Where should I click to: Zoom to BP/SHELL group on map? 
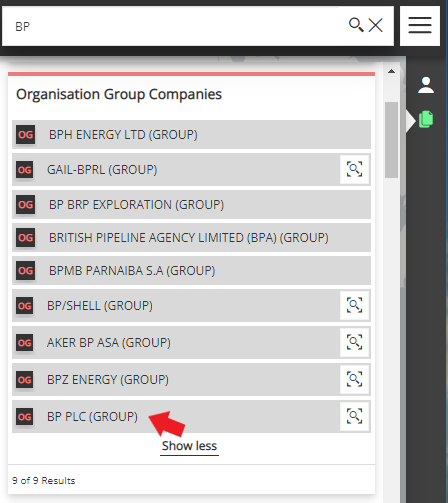pos(354,305)
